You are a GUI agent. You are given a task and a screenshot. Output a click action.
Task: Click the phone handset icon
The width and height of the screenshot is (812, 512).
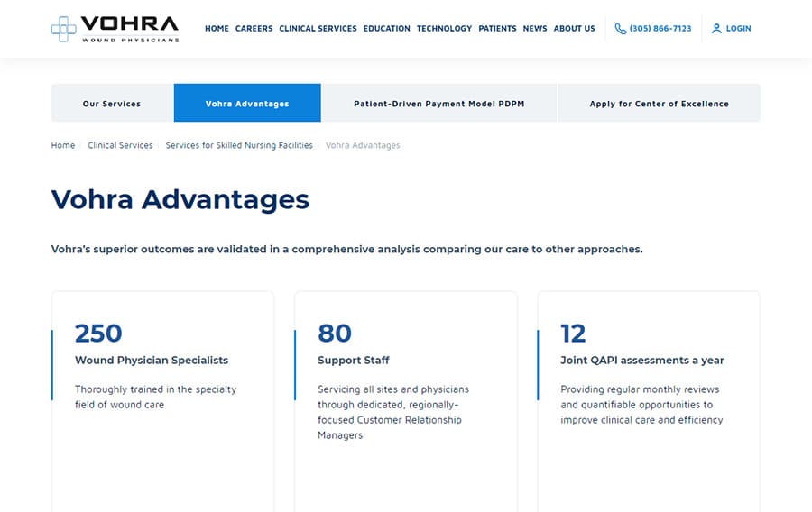coord(620,29)
